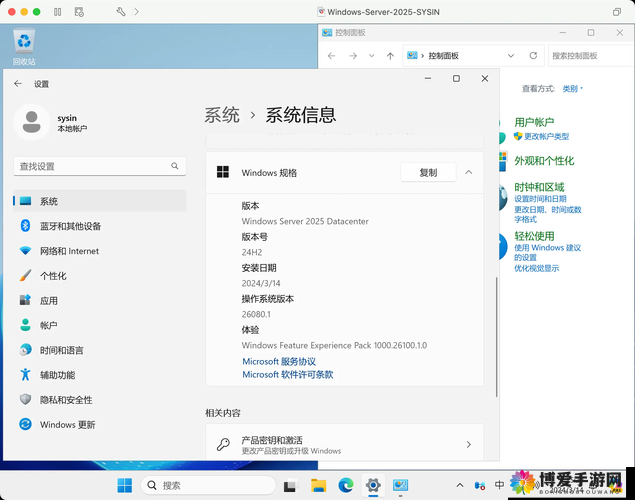The width and height of the screenshot is (635, 500).
Task: Click Settings gear icon on taskbar
Action: tap(373, 485)
